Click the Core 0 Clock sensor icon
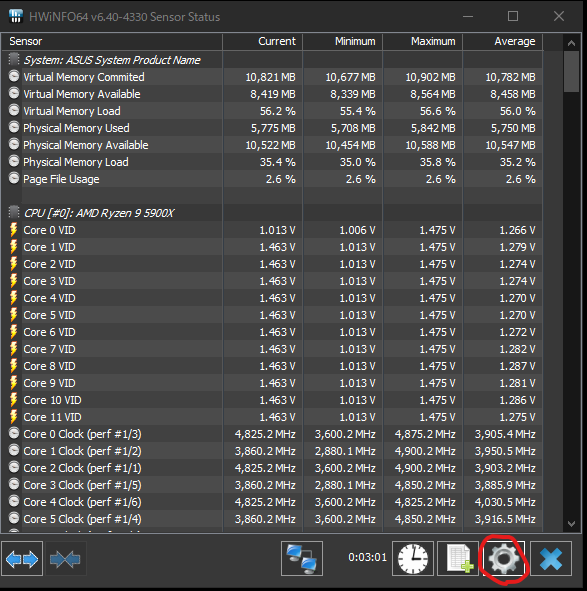The image size is (587, 591). pyautogui.click(x=14, y=433)
